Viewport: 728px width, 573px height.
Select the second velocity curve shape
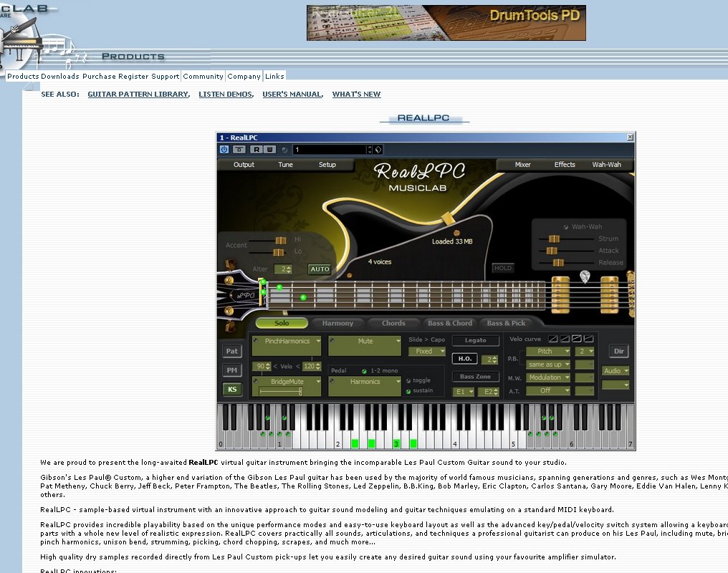(x=565, y=340)
